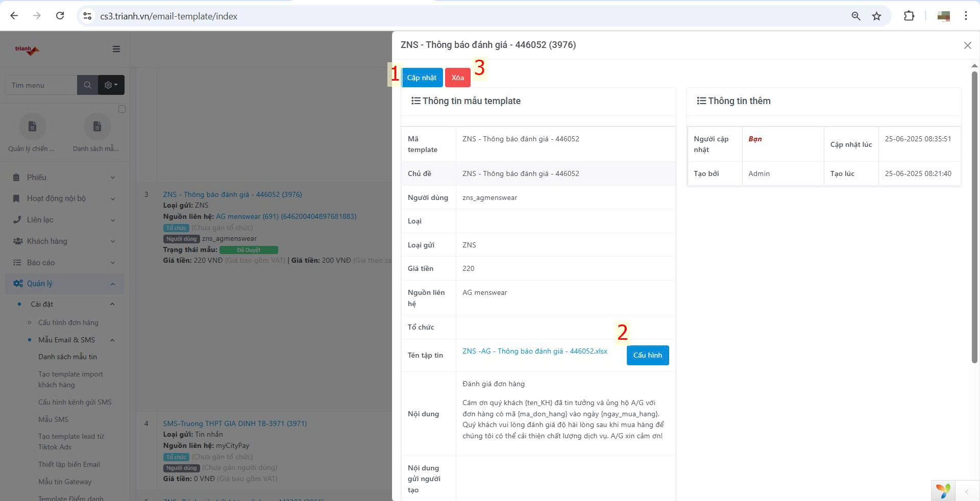Open AG menswear (691) contact source link
This screenshot has width=980, height=501.
[x=286, y=216]
